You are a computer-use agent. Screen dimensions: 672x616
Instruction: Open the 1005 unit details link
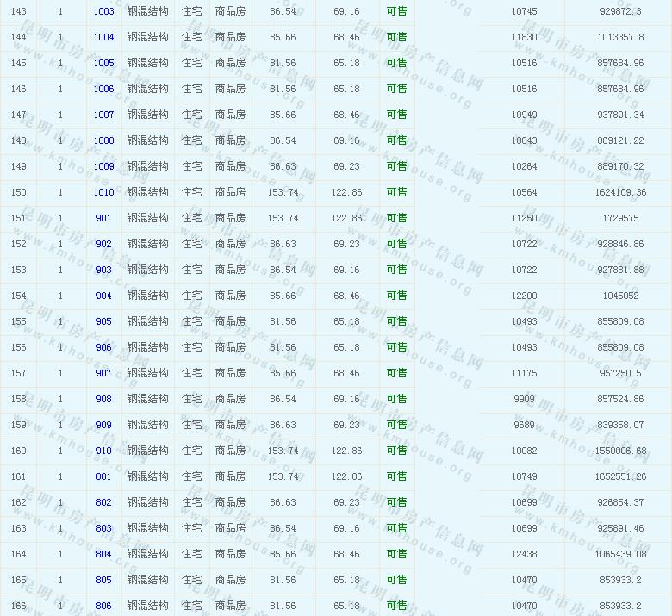tap(103, 64)
